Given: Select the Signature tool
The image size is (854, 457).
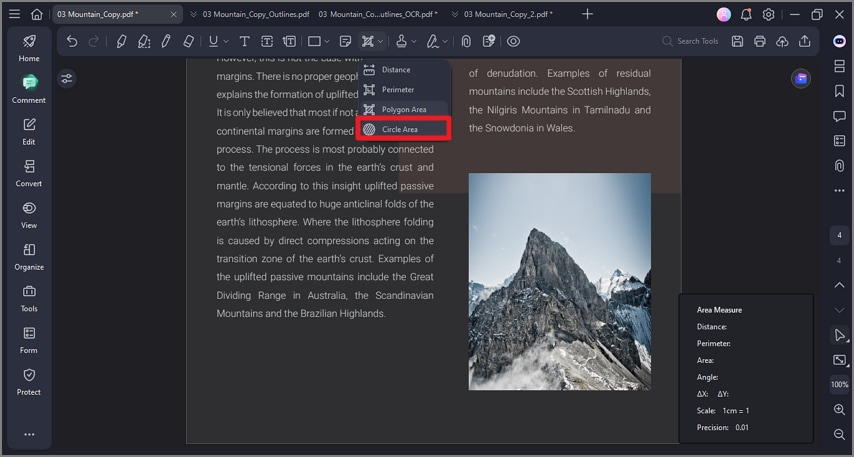Looking at the screenshot, I should tap(432, 41).
